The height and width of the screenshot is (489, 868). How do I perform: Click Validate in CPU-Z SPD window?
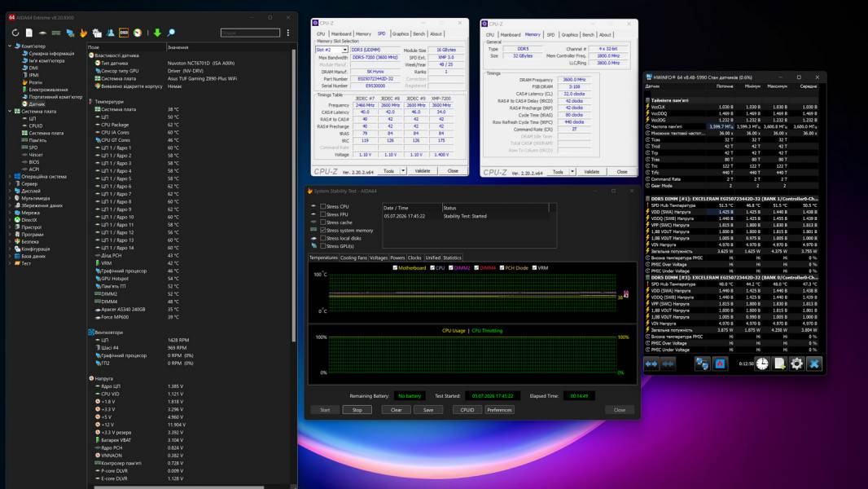pyautogui.click(x=423, y=171)
